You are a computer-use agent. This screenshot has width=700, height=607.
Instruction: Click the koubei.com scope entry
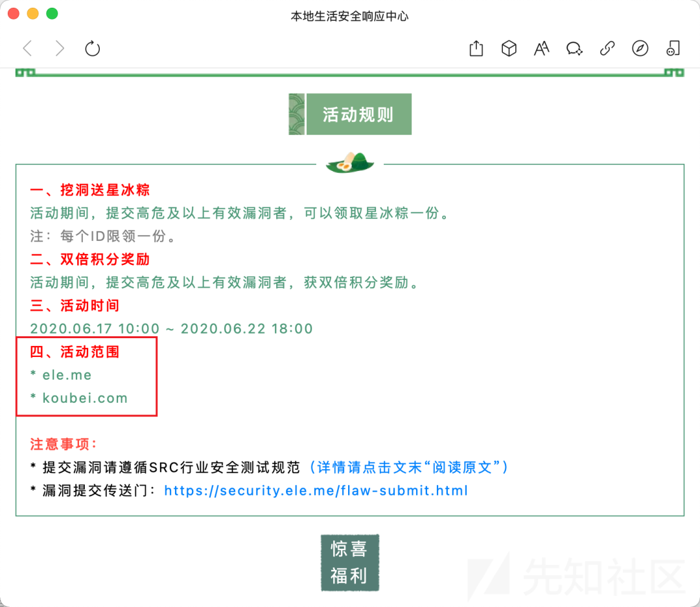pyautogui.click(x=79, y=398)
